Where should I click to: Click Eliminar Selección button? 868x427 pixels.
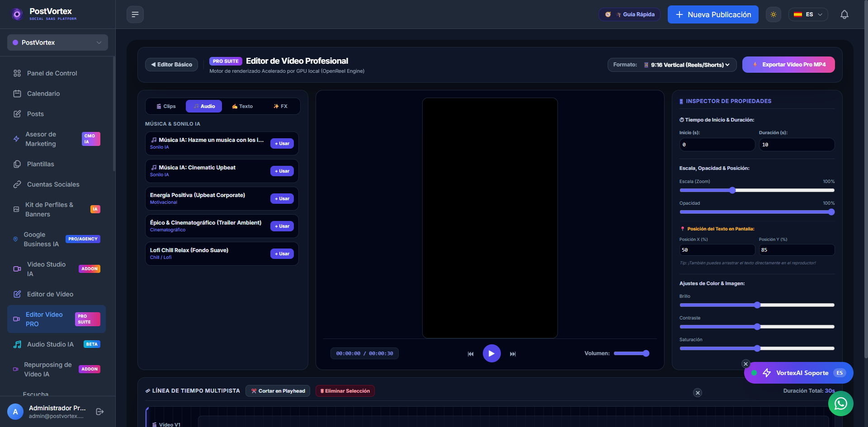point(345,391)
